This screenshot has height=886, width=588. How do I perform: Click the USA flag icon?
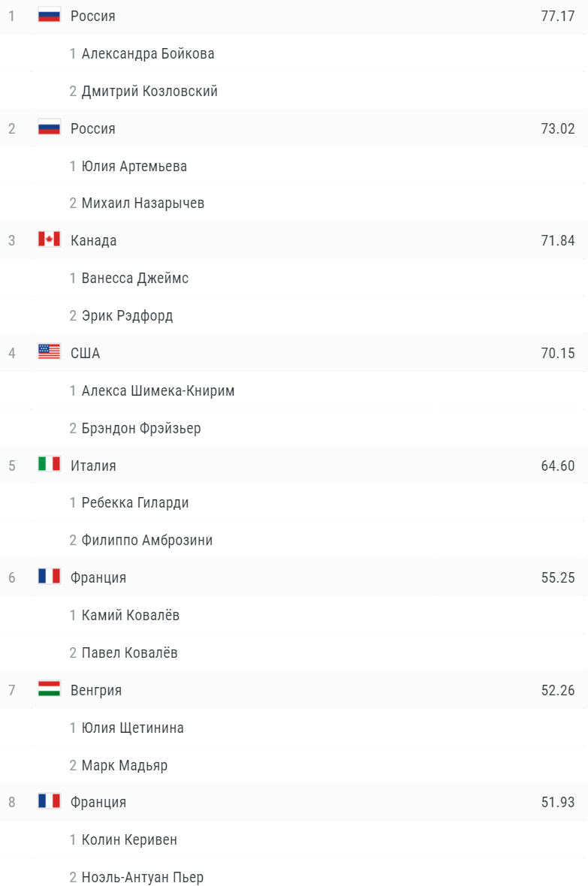pos(49,352)
